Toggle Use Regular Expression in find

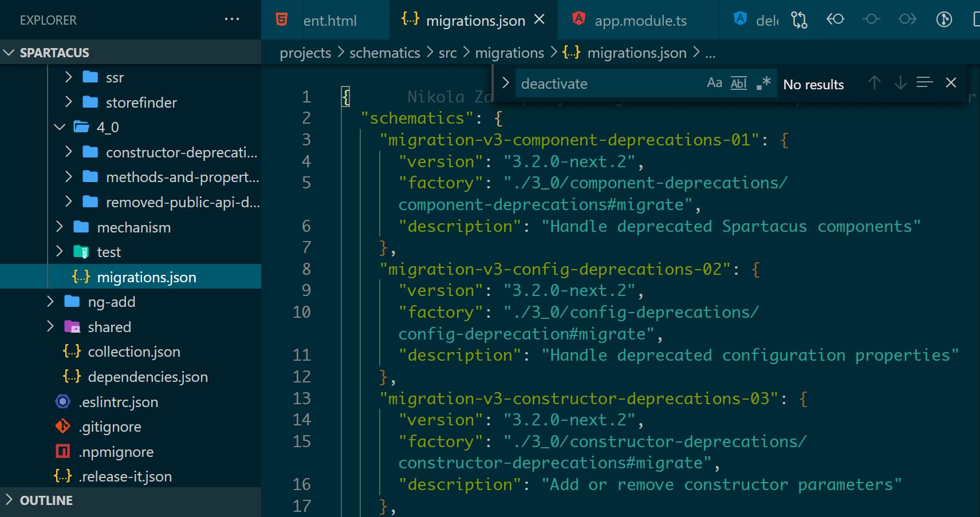pos(763,84)
